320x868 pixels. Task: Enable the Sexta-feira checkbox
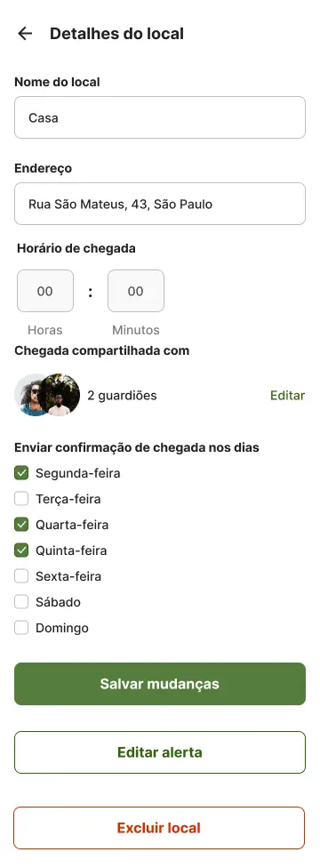[x=21, y=576]
